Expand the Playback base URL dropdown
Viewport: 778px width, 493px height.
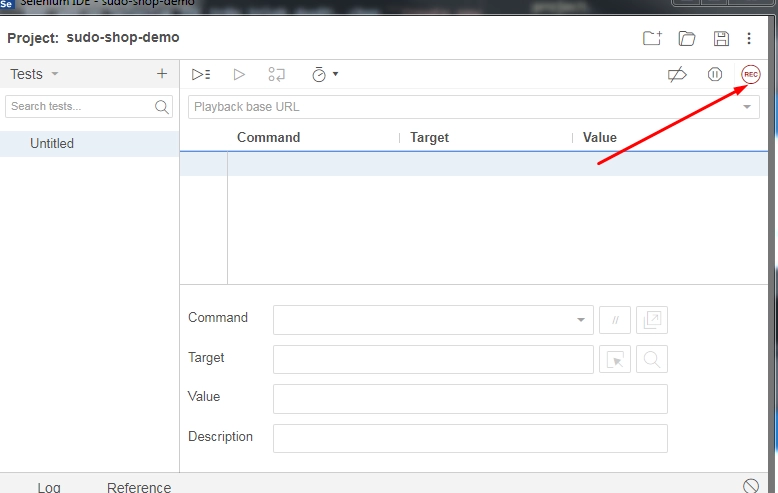tap(747, 107)
